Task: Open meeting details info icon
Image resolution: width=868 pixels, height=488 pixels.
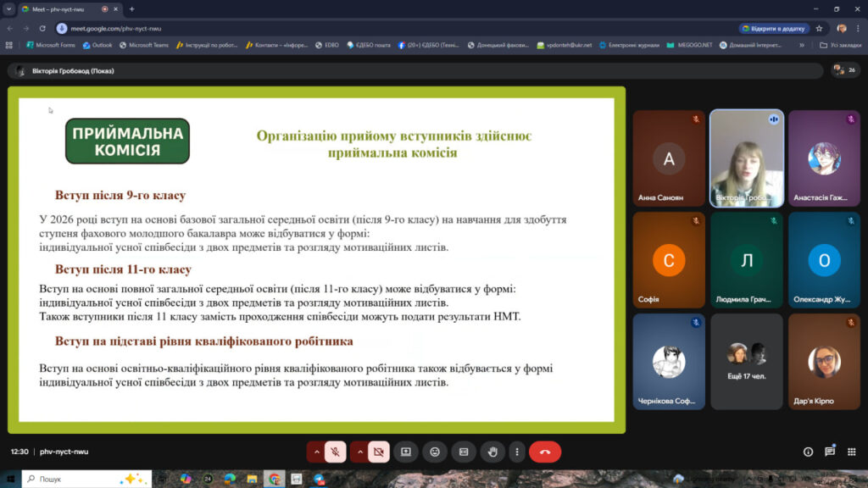Action: (x=808, y=452)
